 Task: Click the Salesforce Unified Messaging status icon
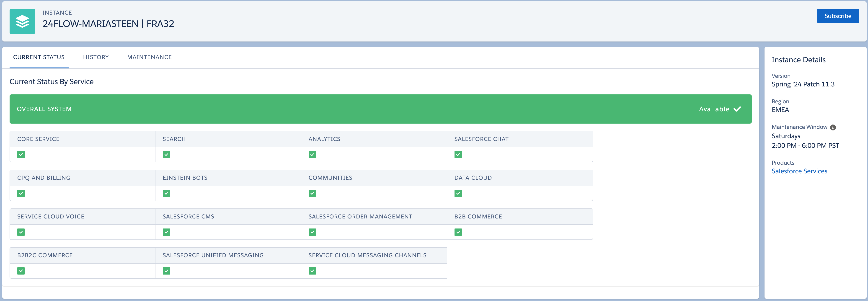(x=166, y=271)
